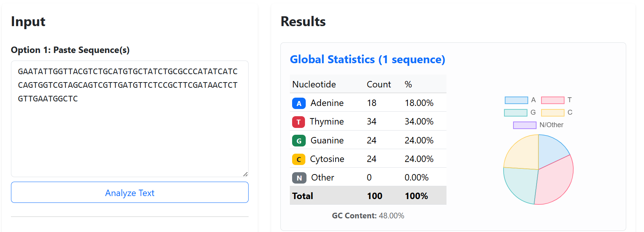The width and height of the screenshot is (644, 232).
Task: Click the GC Content 48.00% line
Action: click(368, 216)
